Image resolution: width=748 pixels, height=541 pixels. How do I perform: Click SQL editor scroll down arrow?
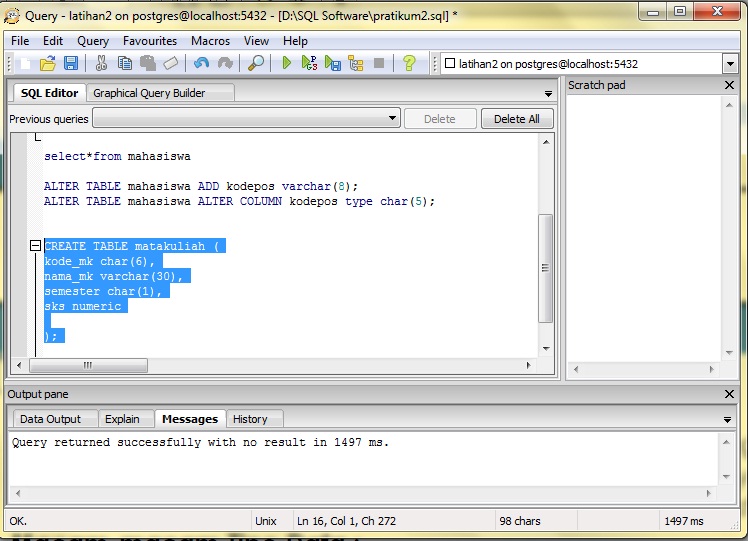pyautogui.click(x=546, y=349)
